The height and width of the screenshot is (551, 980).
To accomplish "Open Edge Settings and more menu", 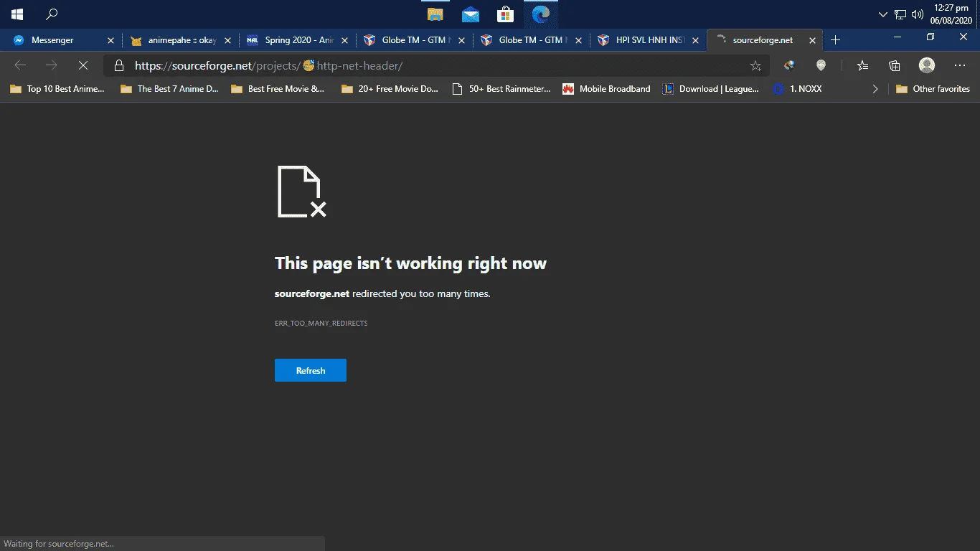I will 960,65.
